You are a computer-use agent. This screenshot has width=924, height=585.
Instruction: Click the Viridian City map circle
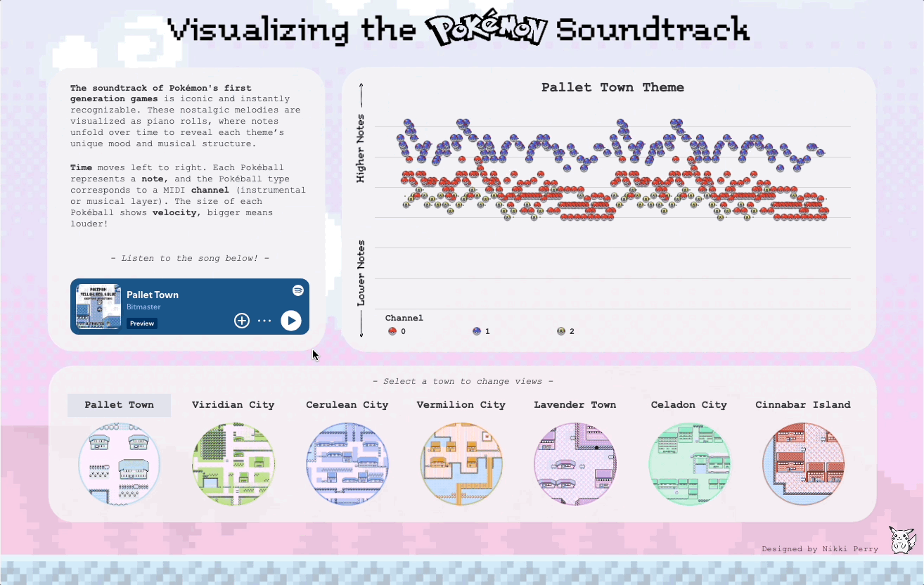(x=233, y=463)
